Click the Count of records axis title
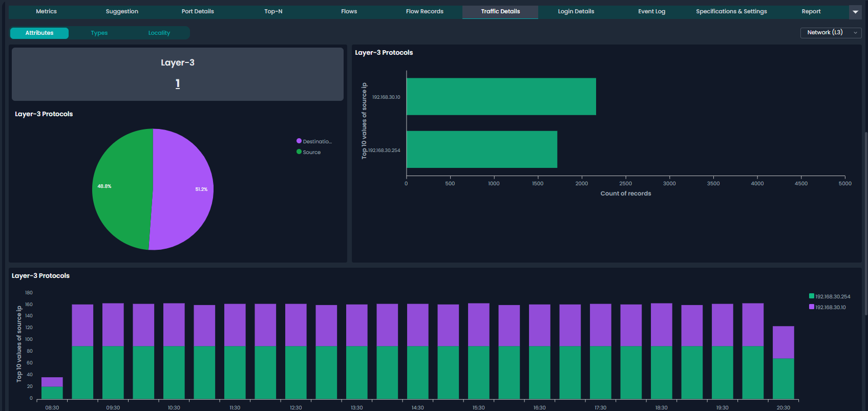 coord(626,193)
